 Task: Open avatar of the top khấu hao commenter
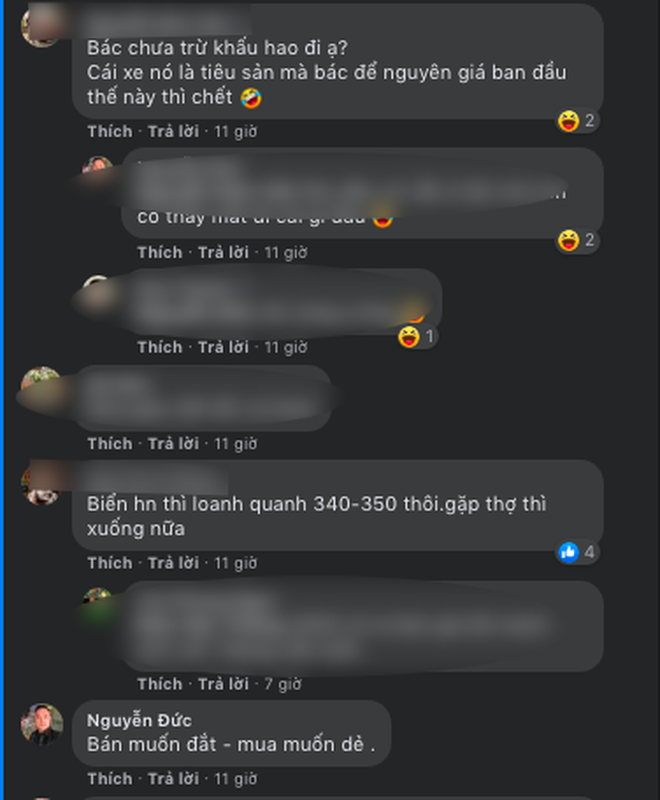pyautogui.click(x=42, y=27)
